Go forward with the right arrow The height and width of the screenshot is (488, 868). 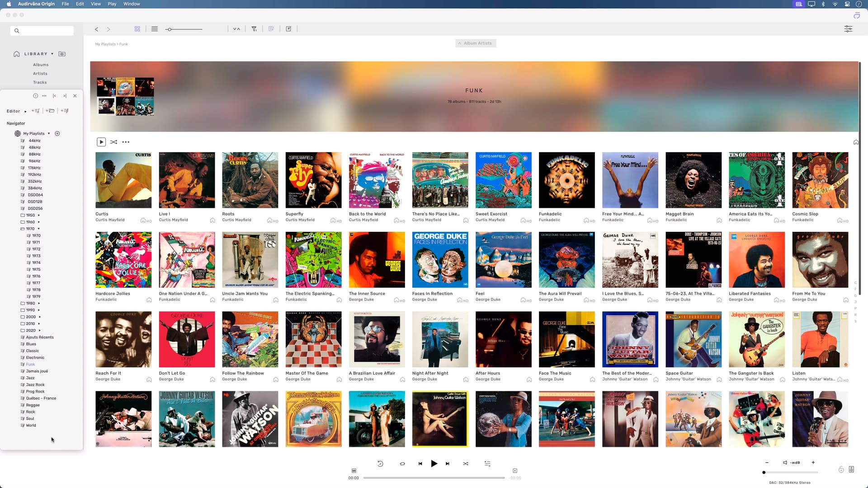tap(108, 29)
